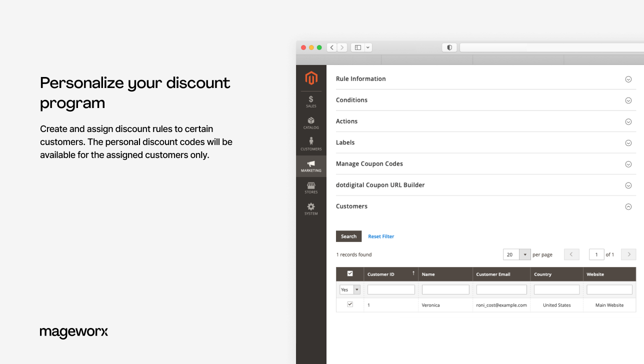Expand the Conditions section
644x364 pixels.
(x=628, y=100)
